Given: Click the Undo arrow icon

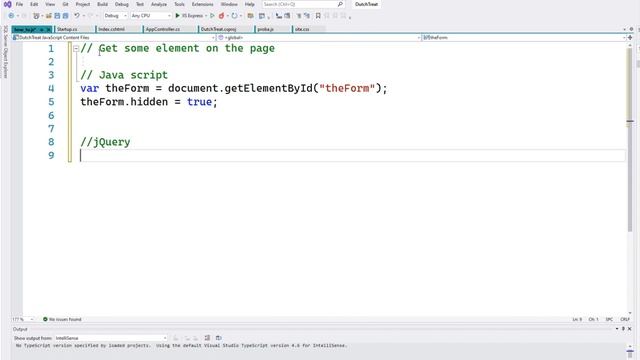Looking at the screenshot, I should click(x=77, y=16).
